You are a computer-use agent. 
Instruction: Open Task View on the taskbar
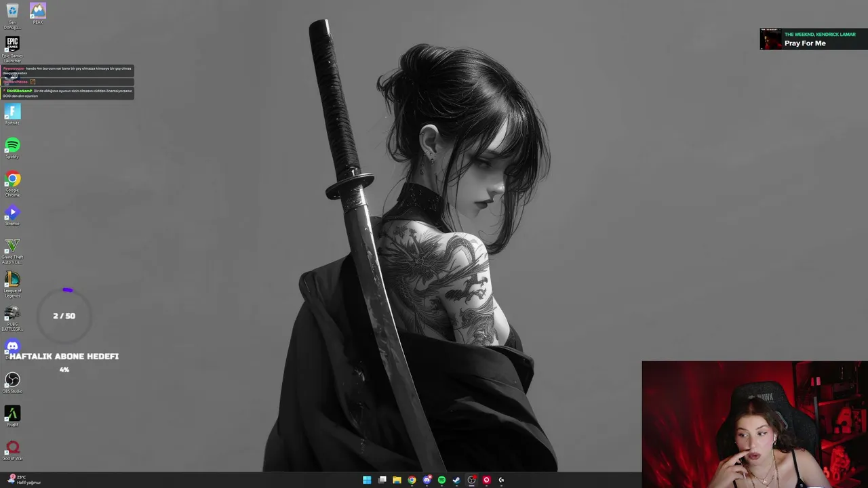coord(382,480)
